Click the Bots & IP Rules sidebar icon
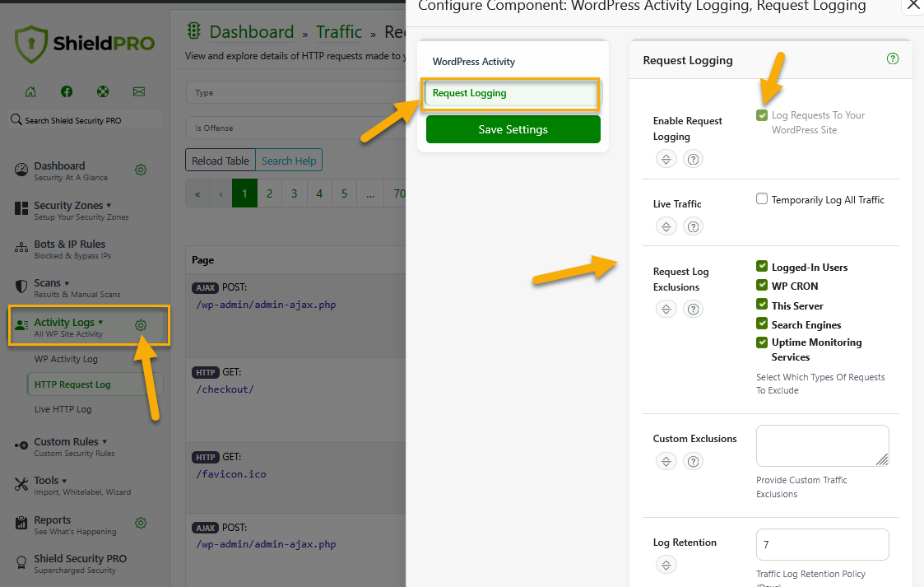The height and width of the screenshot is (587, 924). [21, 248]
